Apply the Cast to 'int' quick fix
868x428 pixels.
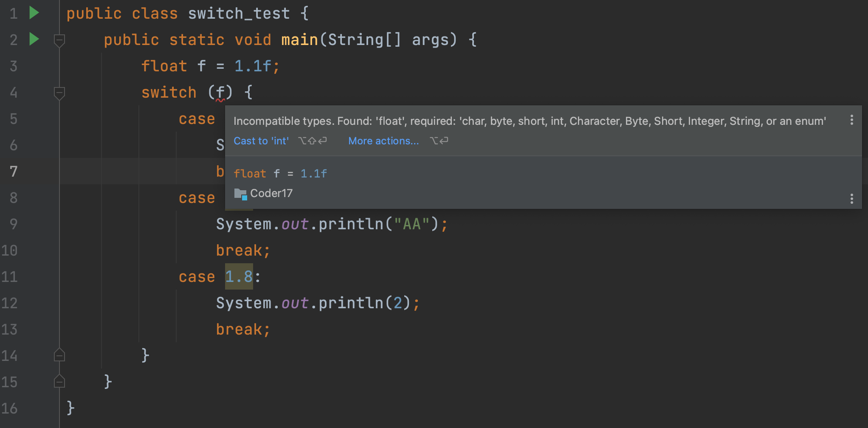tap(261, 141)
